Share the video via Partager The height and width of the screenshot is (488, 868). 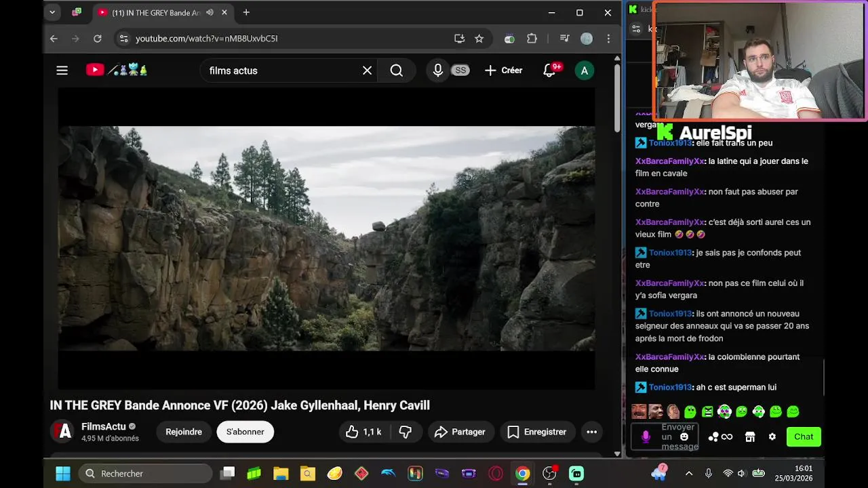(460, 432)
